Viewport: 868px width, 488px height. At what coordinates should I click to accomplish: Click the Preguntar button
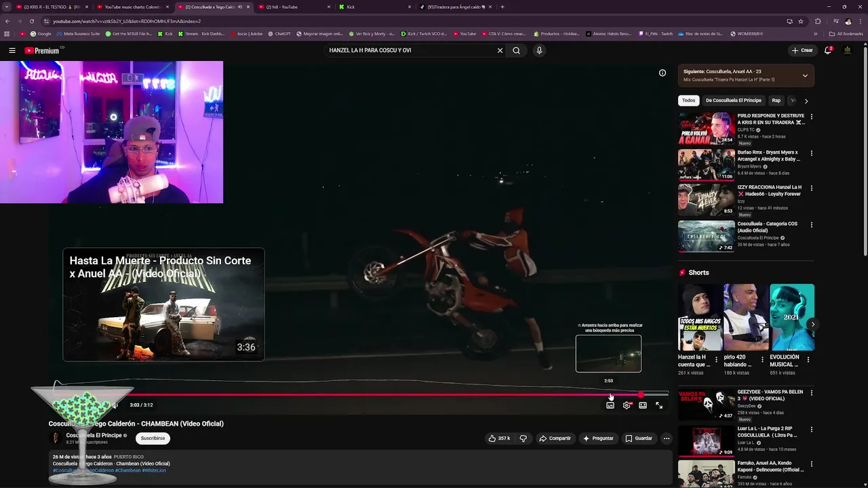(x=597, y=439)
